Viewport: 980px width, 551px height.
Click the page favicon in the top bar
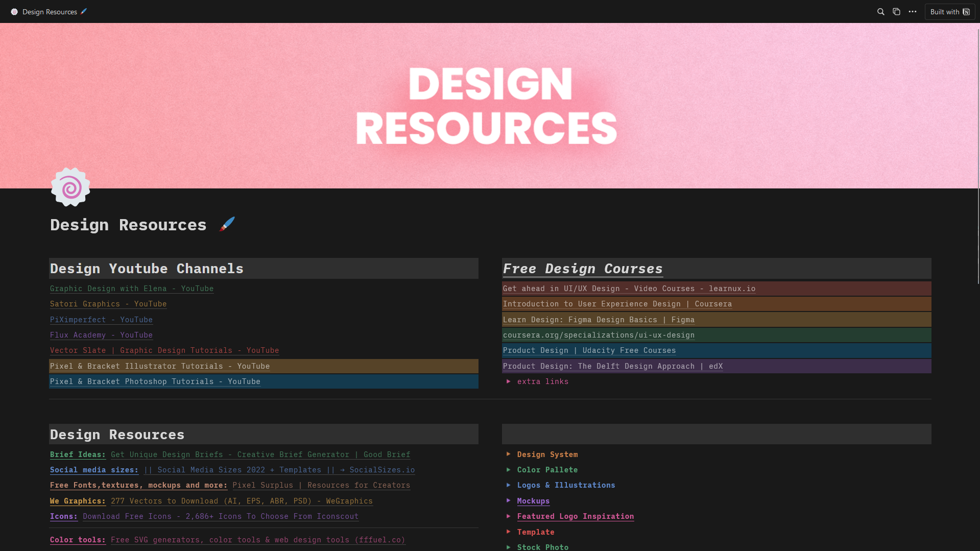tap(14, 12)
